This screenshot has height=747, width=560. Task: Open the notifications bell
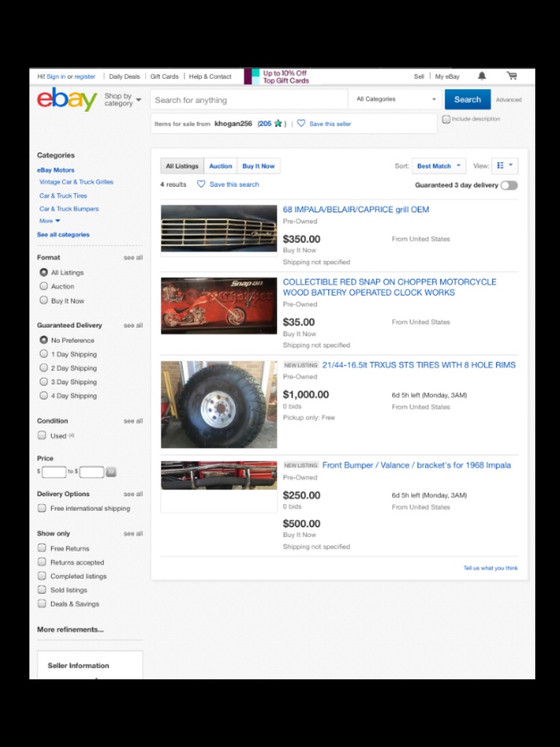(x=482, y=76)
